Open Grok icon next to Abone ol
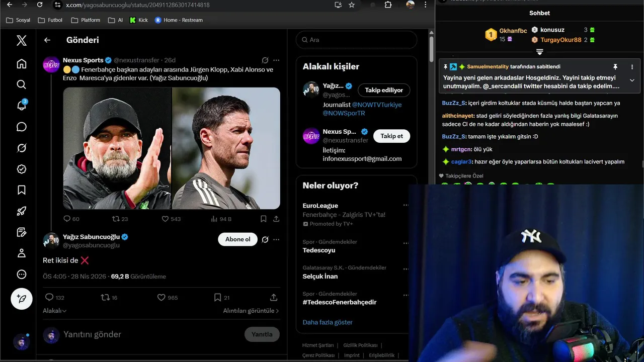This screenshot has height=362, width=644. coord(265,239)
